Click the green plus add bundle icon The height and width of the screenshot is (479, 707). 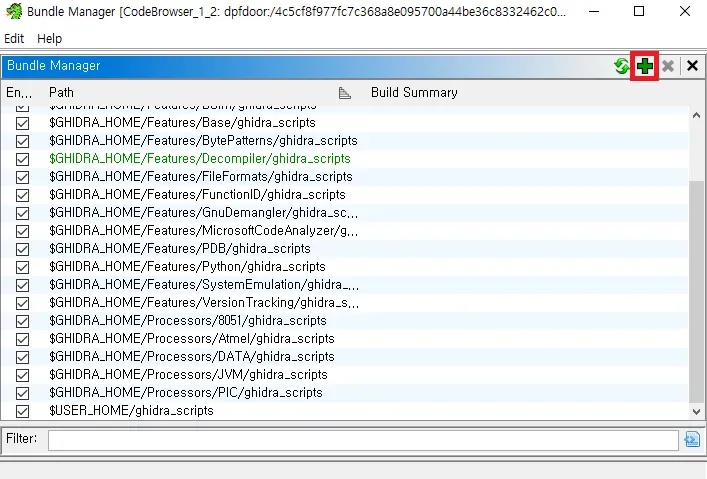645,66
